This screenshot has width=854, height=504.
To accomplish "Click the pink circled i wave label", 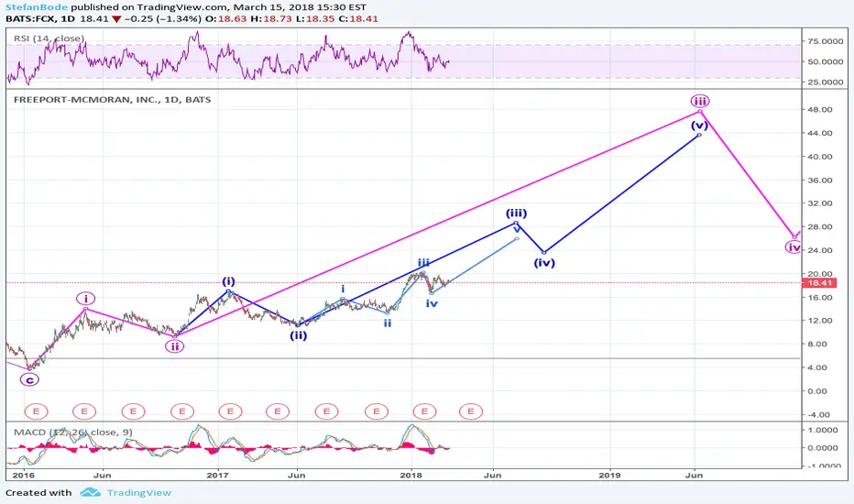I will [85, 299].
